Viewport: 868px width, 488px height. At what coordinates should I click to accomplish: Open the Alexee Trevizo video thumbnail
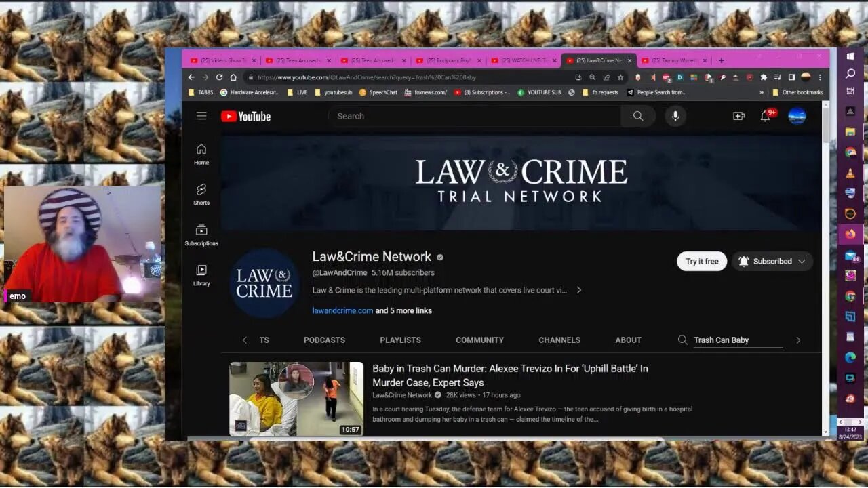[296, 399]
